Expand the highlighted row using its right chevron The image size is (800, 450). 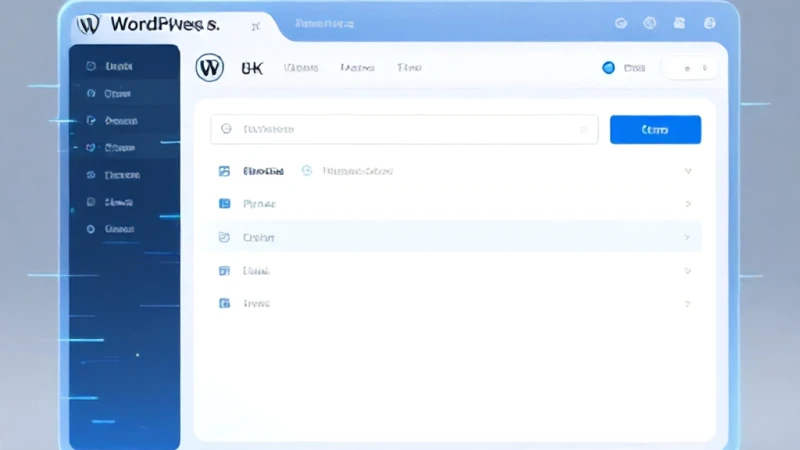point(687,237)
